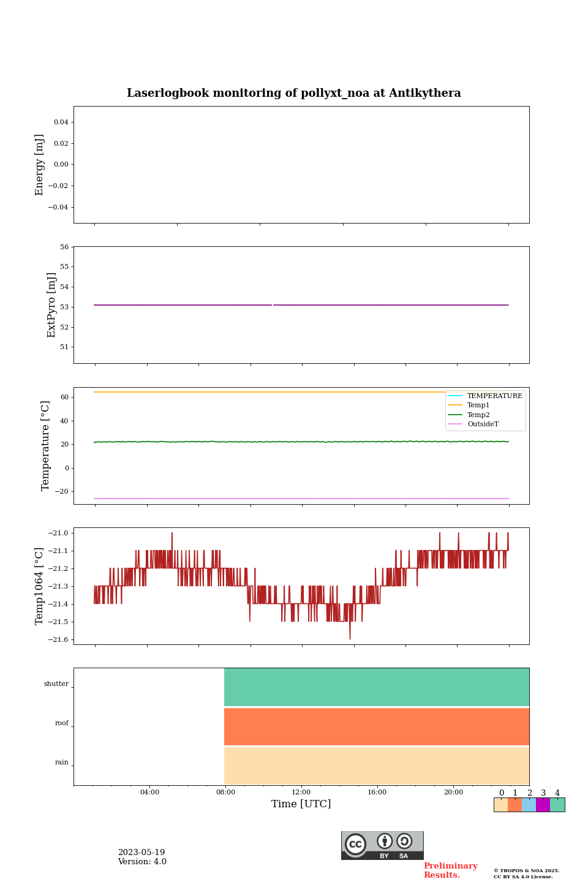Click the −21.0 tick on Temp1064 axis
Viewport: 588px width, 882px height.
[59, 533]
